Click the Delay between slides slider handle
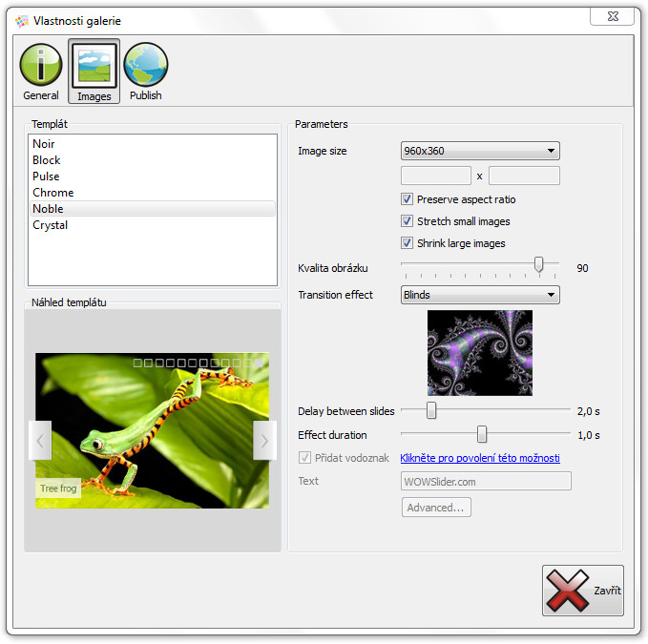 (x=431, y=410)
